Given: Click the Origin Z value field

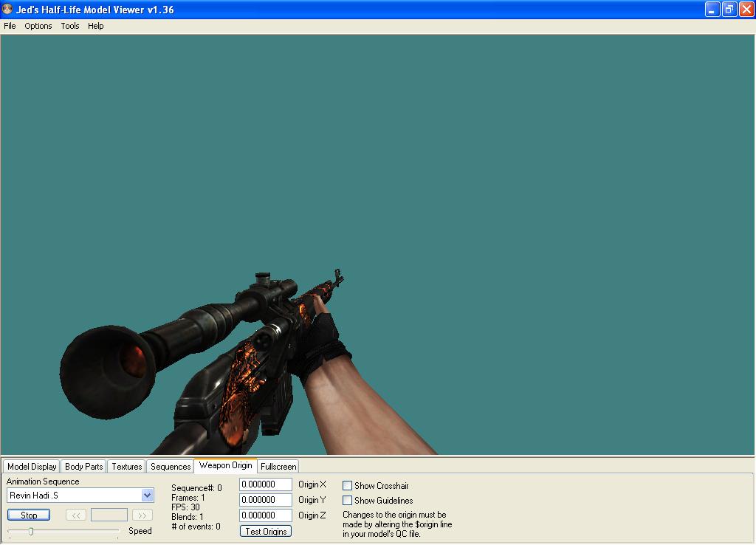Looking at the screenshot, I should [x=266, y=515].
